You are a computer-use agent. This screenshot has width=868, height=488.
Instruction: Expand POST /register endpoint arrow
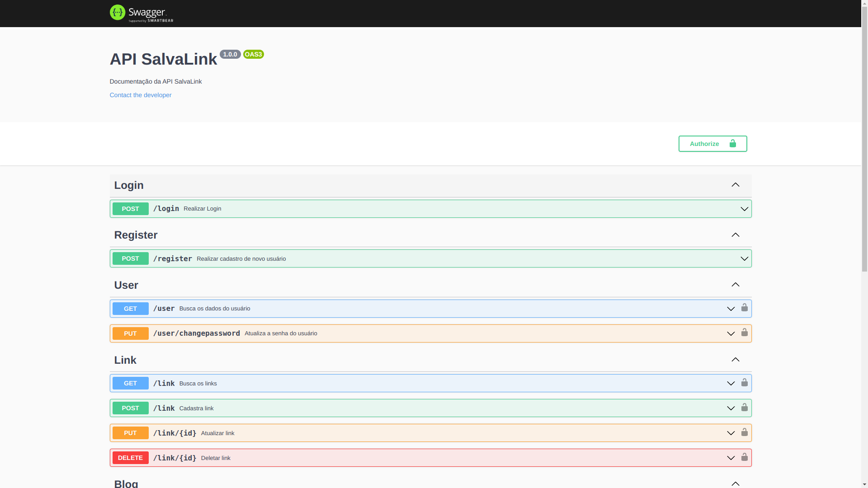pyautogui.click(x=744, y=259)
